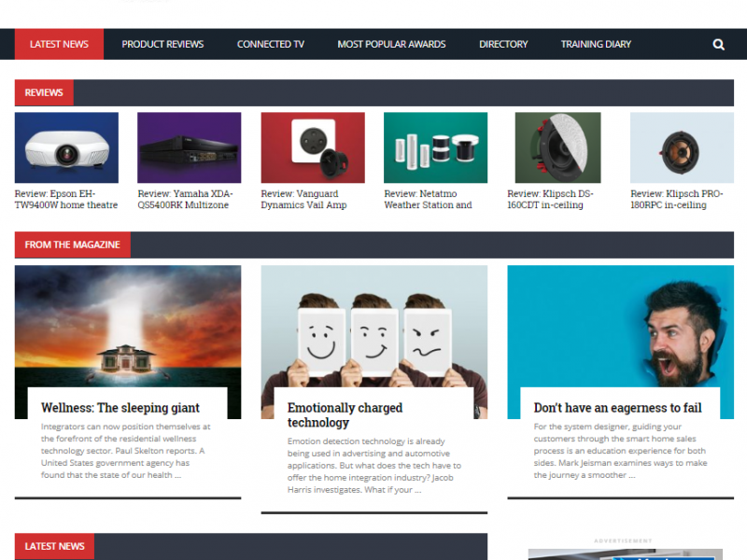
Task: Open Product Reviews menu item
Action: 162,44
